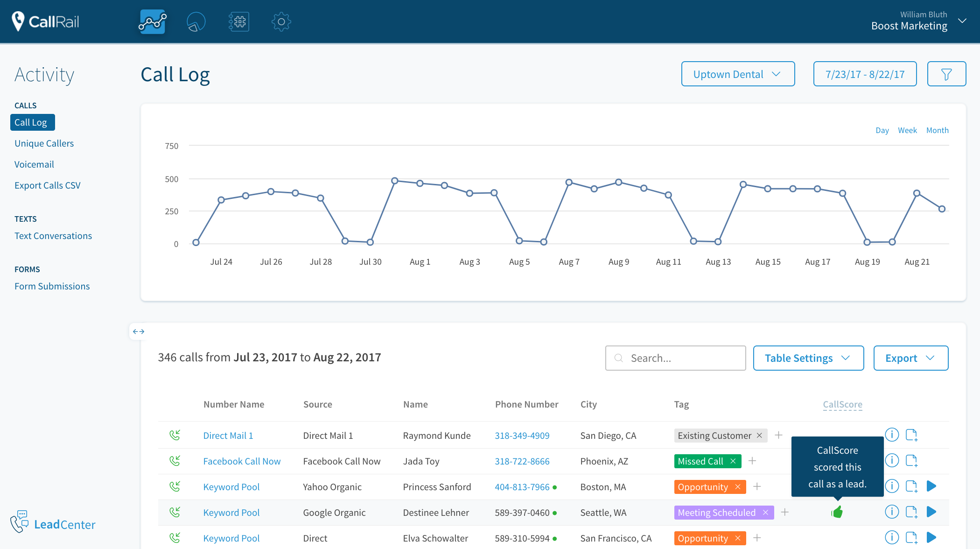This screenshot has height=549, width=980.
Task: Go to Unique Callers in sidebar
Action: tap(44, 143)
